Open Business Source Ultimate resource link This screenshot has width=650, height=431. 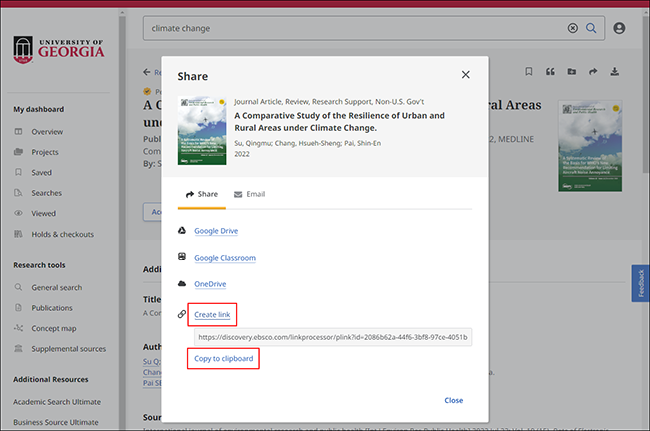click(56, 422)
